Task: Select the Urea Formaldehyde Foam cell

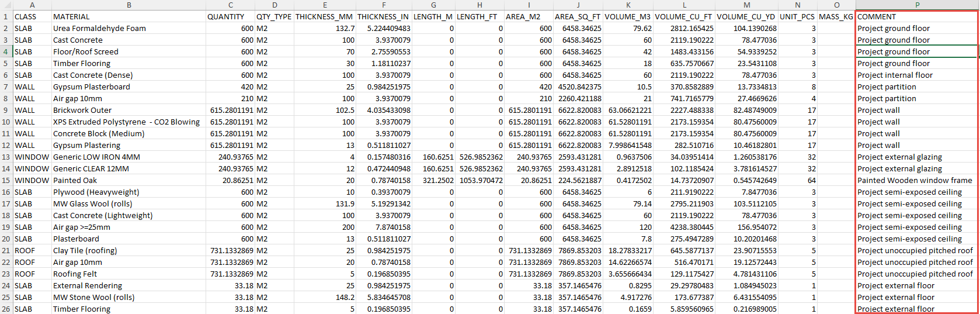Action: coord(99,28)
